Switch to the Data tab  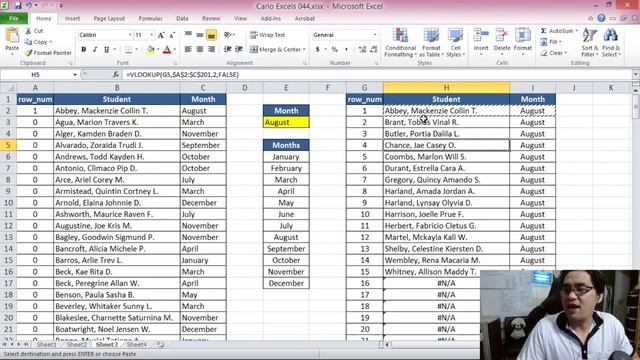point(182,18)
